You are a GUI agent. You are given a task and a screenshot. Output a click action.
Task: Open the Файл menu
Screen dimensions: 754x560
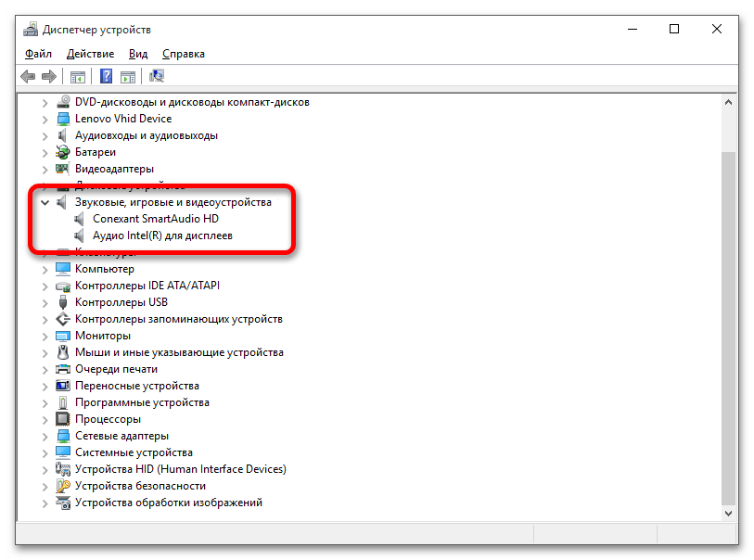coord(38,54)
